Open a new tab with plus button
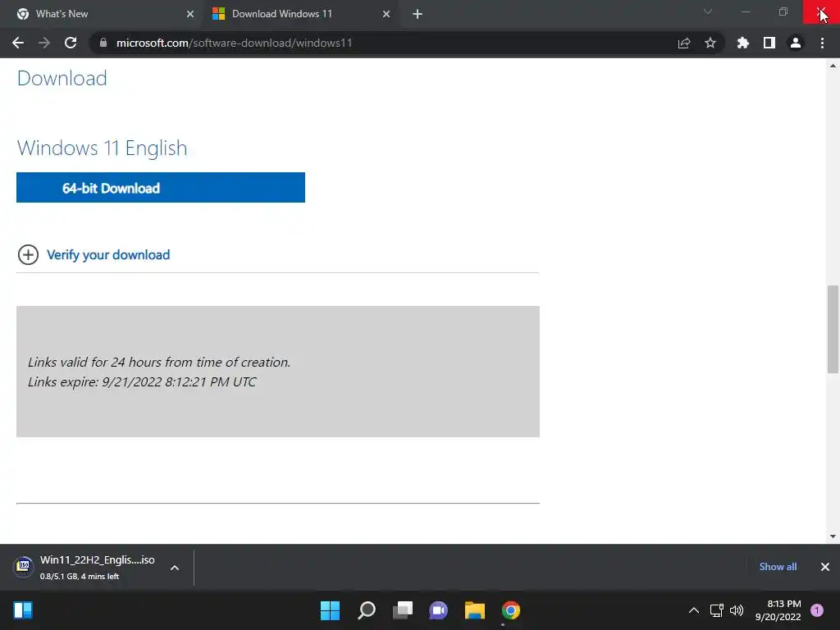The width and height of the screenshot is (840, 630). (x=418, y=15)
